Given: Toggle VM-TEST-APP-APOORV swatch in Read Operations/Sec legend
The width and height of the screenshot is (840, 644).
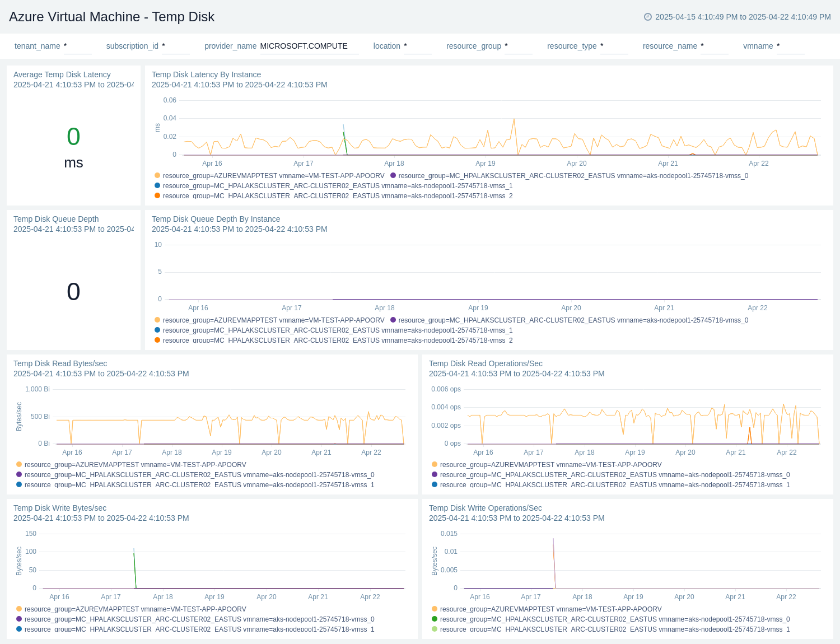Looking at the screenshot, I should point(435,464).
